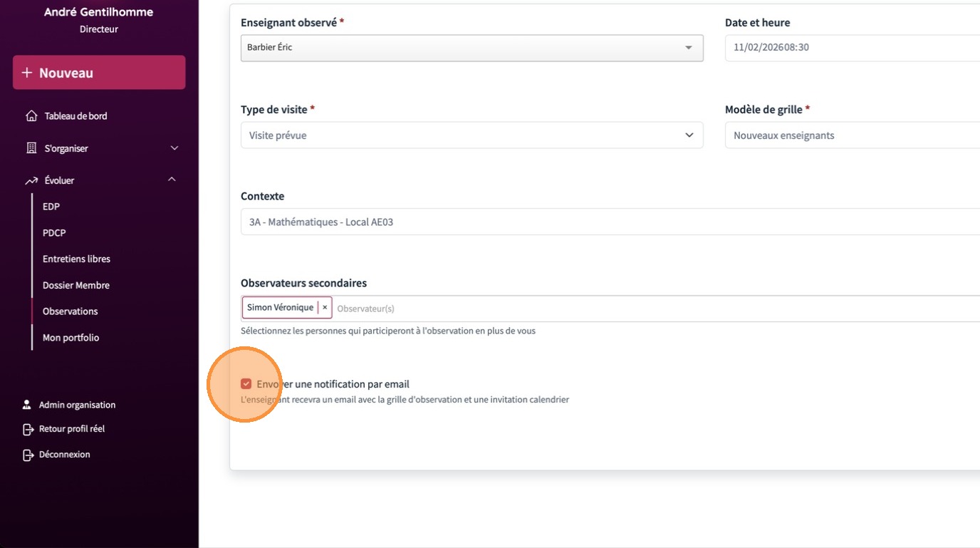Open the Type de visite dropdown
This screenshot has width=980, height=548.
click(x=471, y=135)
